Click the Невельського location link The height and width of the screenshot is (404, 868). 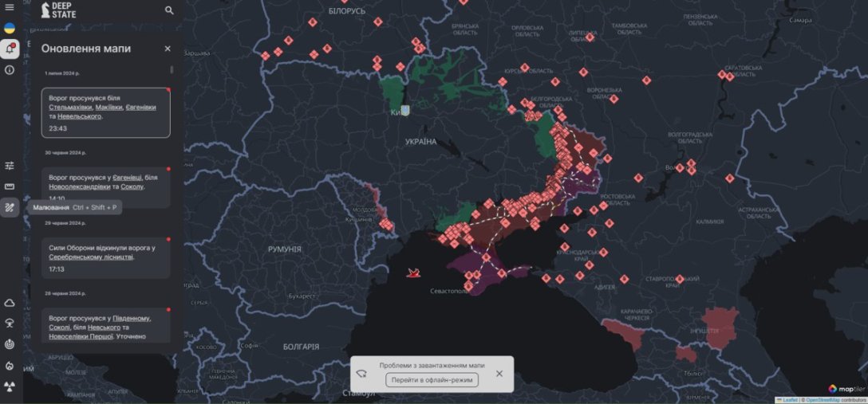point(78,116)
